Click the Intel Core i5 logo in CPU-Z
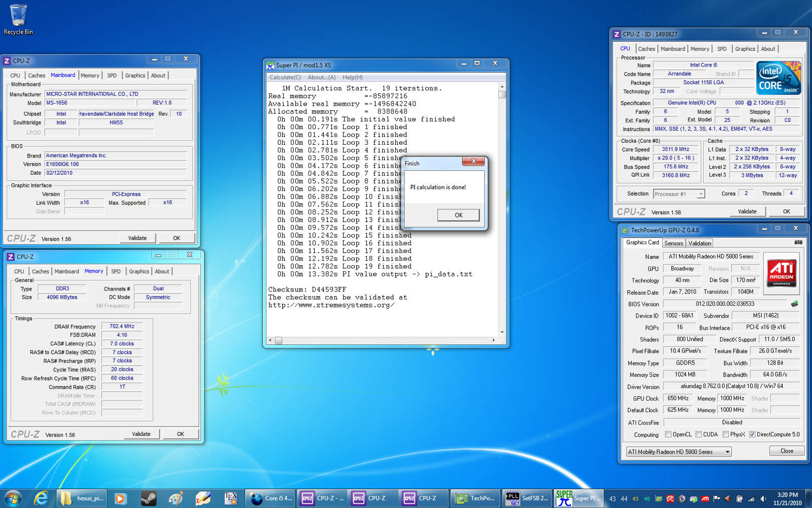The image size is (812, 508). pyautogui.click(x=779, y=78)
